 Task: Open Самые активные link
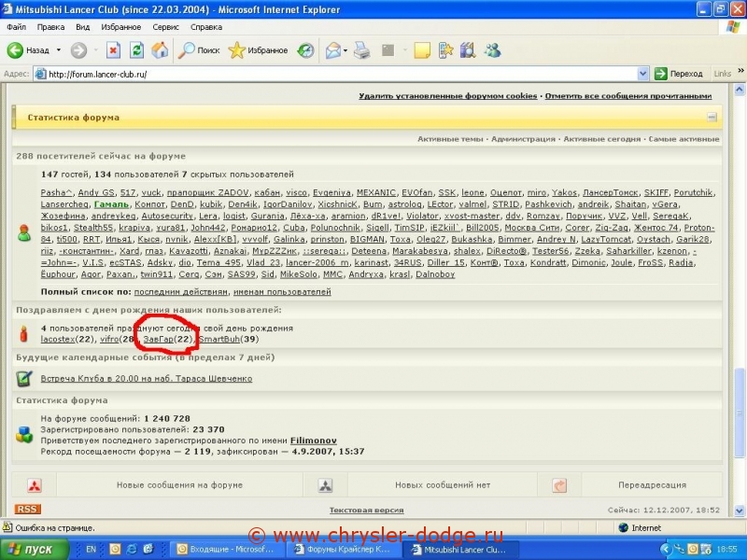684,139
